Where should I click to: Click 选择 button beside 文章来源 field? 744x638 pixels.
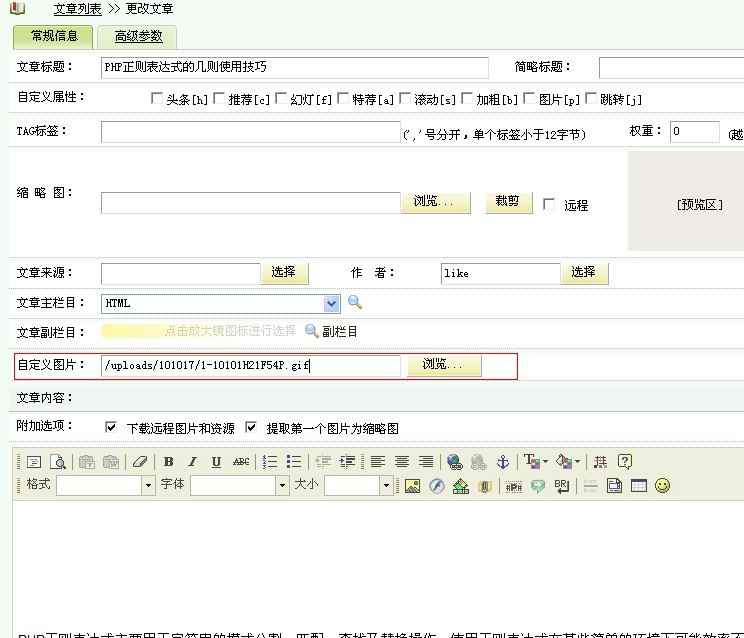(x=284, y=273)
